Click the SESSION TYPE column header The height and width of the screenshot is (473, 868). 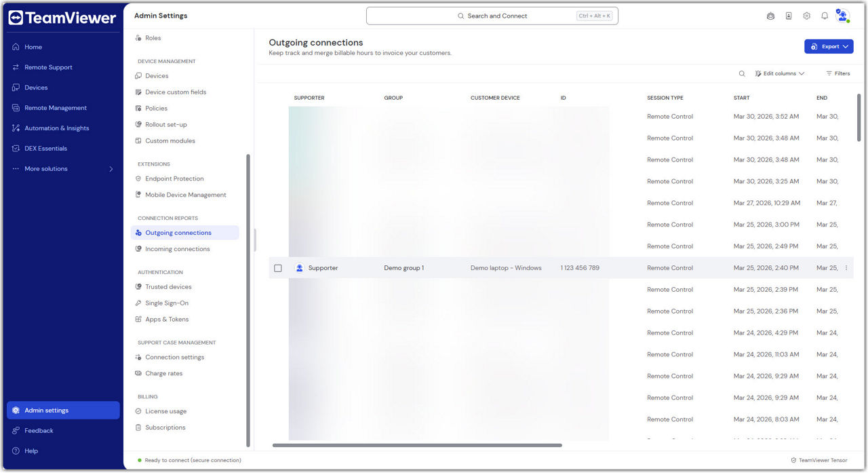pos(665,98)
